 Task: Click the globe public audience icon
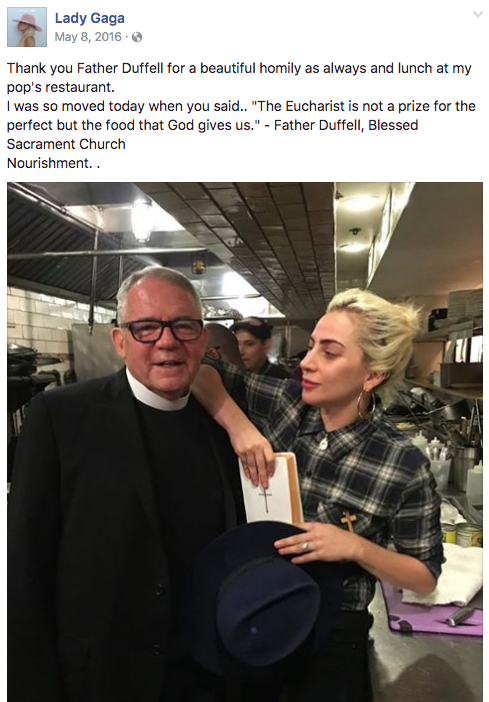(x=137, y=37)
